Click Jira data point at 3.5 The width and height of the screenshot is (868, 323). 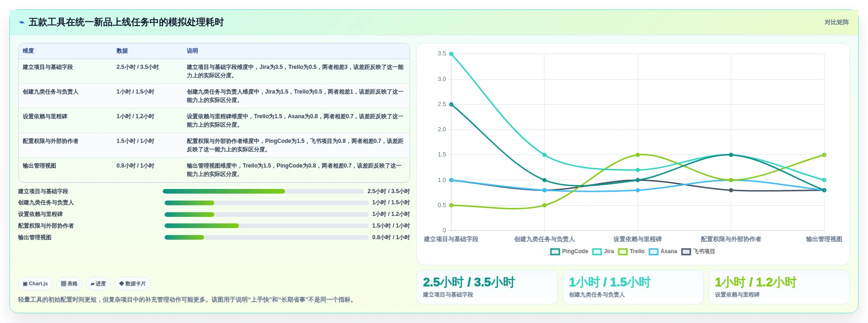point(451,54)
